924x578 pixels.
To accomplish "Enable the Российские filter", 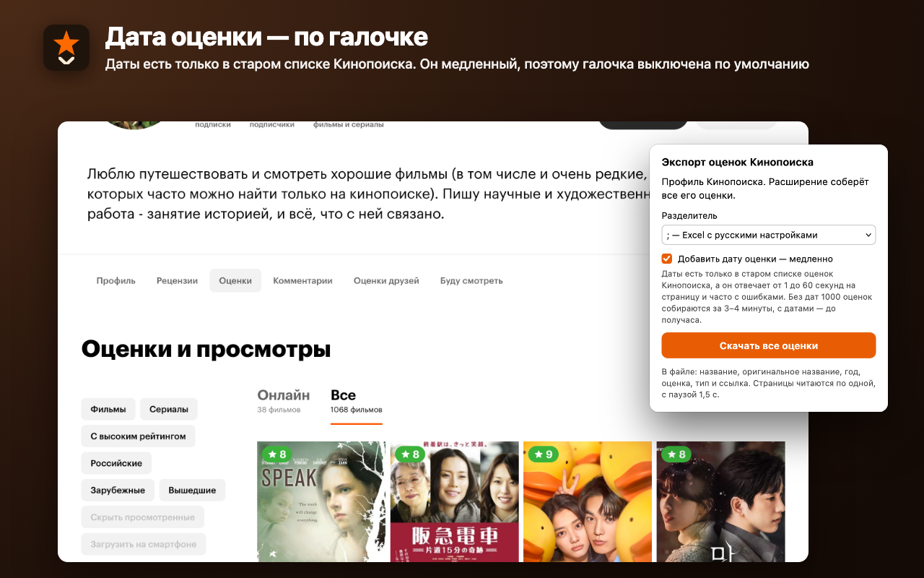I will click(x=116, y=463).
